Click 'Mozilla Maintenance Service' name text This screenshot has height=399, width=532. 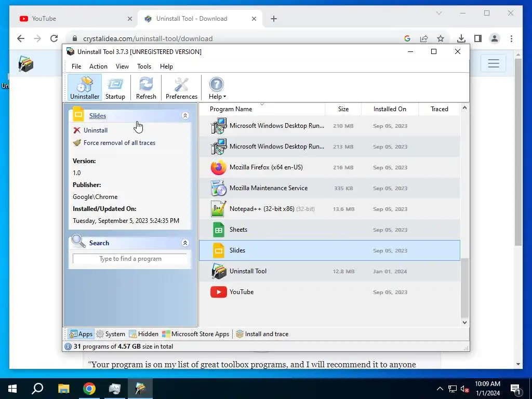[x=269, y=188]
